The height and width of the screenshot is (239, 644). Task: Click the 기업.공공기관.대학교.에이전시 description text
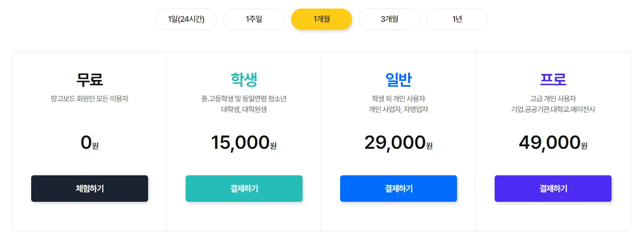point(553,109)
